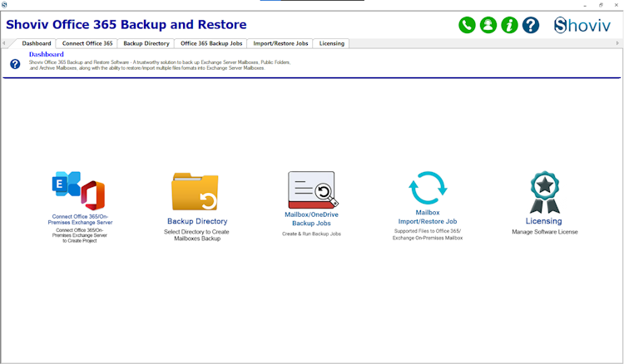Screen dimensions: 624x364
Task: Click Connect Office 365/On-Premises Exchange Server link
Action: [80, 219]
